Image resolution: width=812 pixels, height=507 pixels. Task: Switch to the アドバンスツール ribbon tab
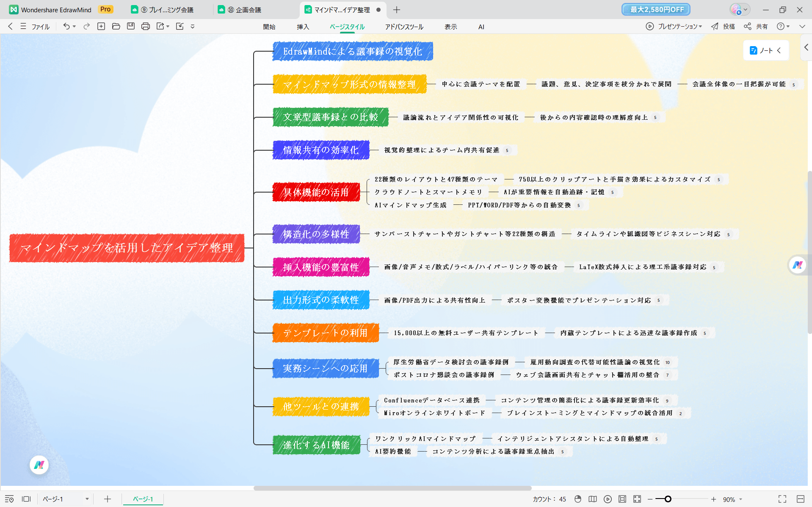coord(404,26)
